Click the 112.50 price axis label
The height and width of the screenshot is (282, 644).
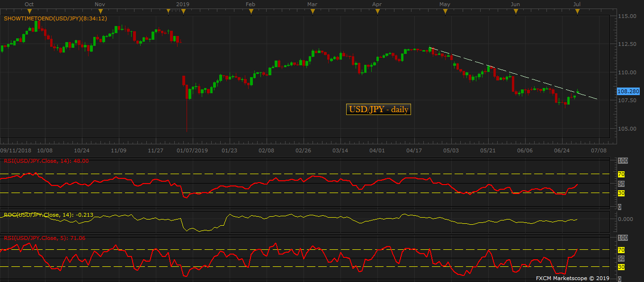[627, 44]
